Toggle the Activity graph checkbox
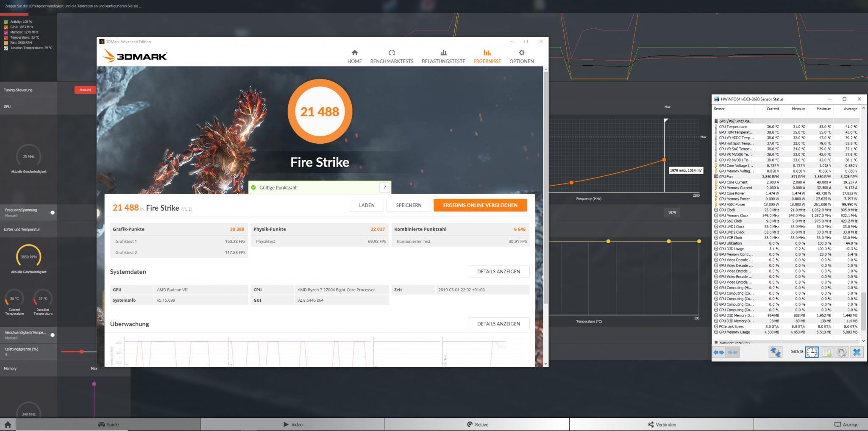Screen dimensions: 868x431 coord(6,22)
